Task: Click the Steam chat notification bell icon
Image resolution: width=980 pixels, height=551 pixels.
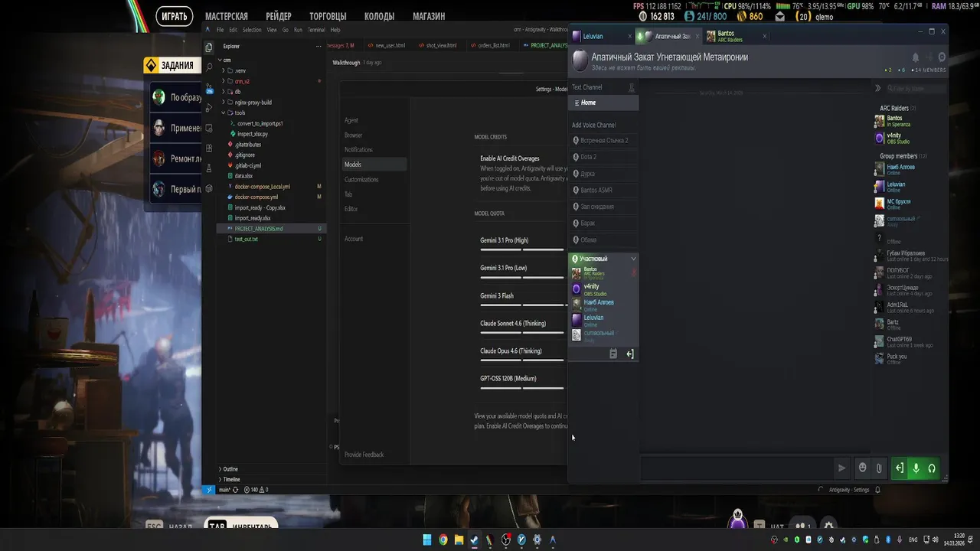Action: coord(915,57)
